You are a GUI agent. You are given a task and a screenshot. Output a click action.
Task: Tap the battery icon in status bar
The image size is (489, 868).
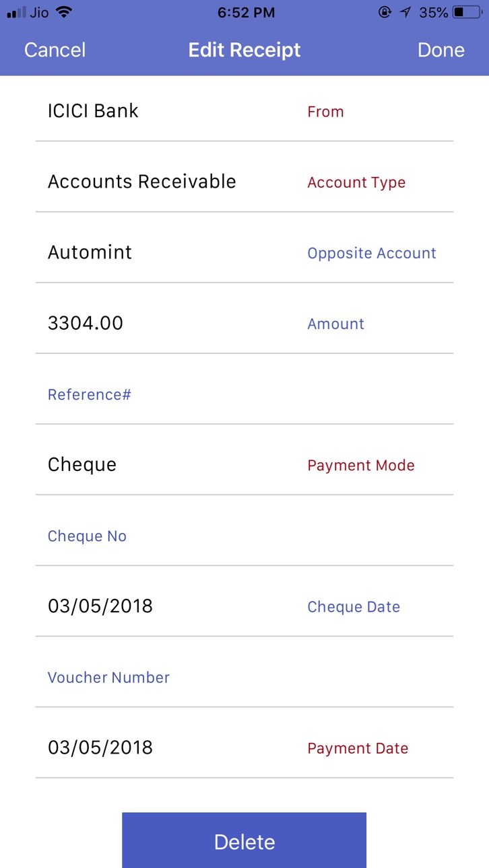(x=467, y=12)
